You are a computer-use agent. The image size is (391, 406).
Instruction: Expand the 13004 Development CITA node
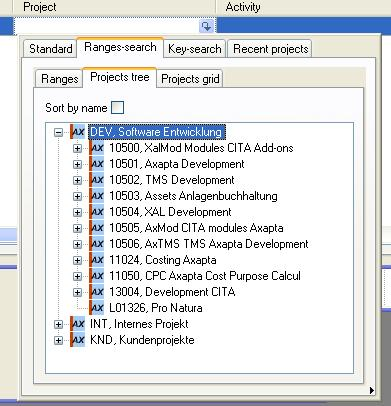pos(77,292)
